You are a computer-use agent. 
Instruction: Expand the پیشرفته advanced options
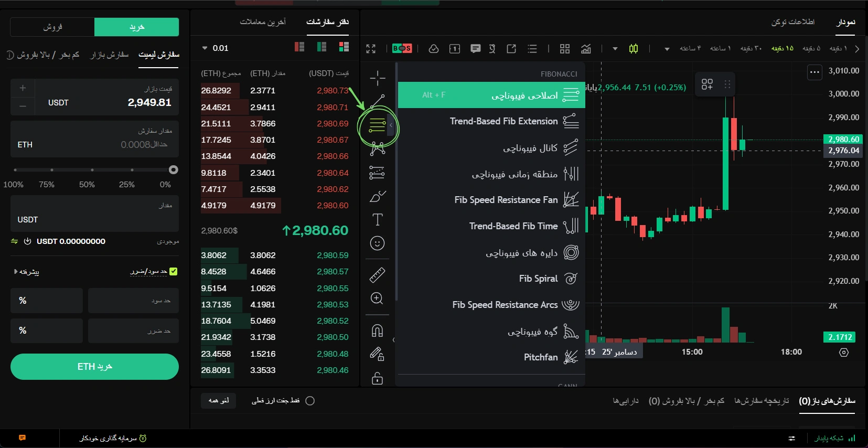[x=27, y=272]
